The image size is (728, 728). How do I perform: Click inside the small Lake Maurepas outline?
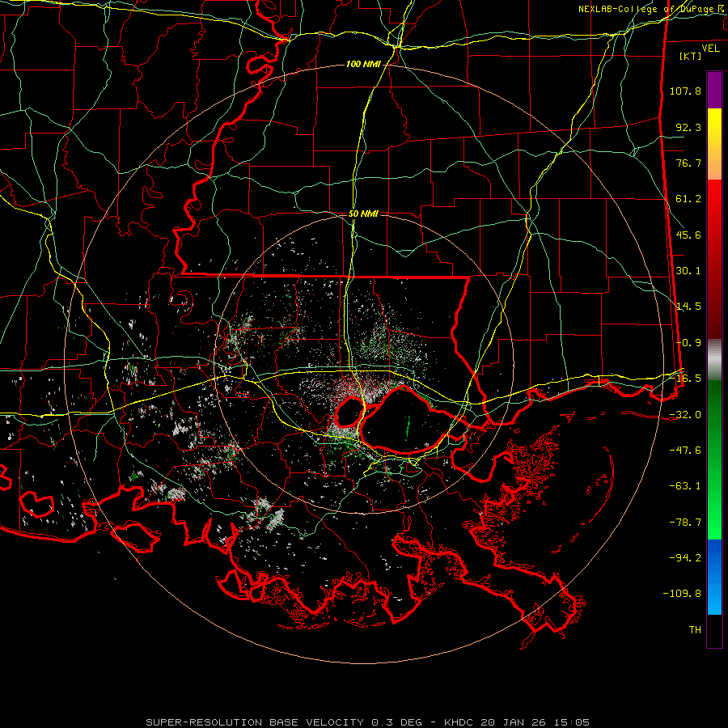[x=349, y=412]
